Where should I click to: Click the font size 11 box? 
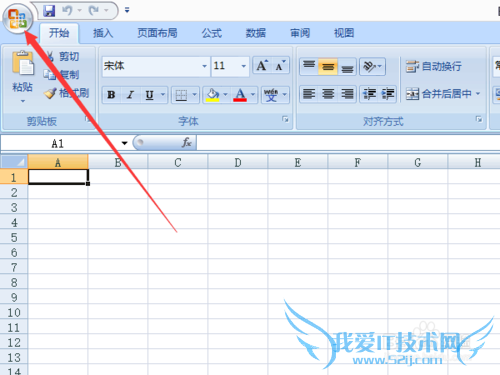[226, 66]
